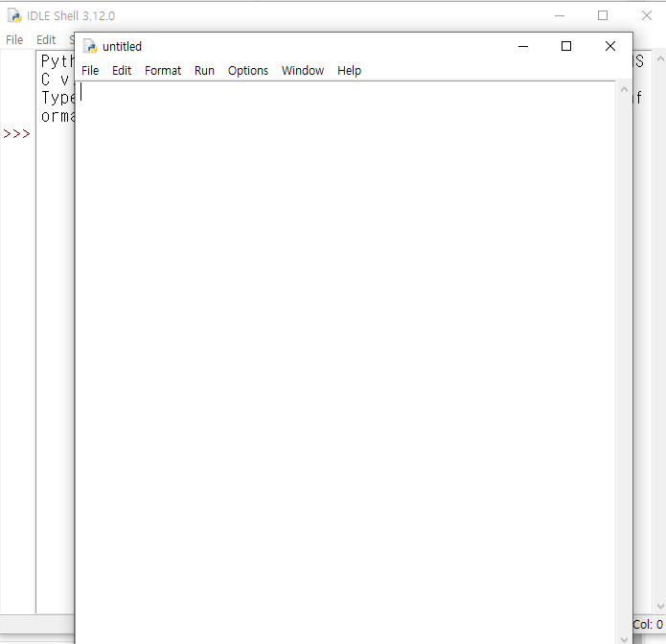
Task: Maximize the untitled editor window
Action: pos(566,46)
